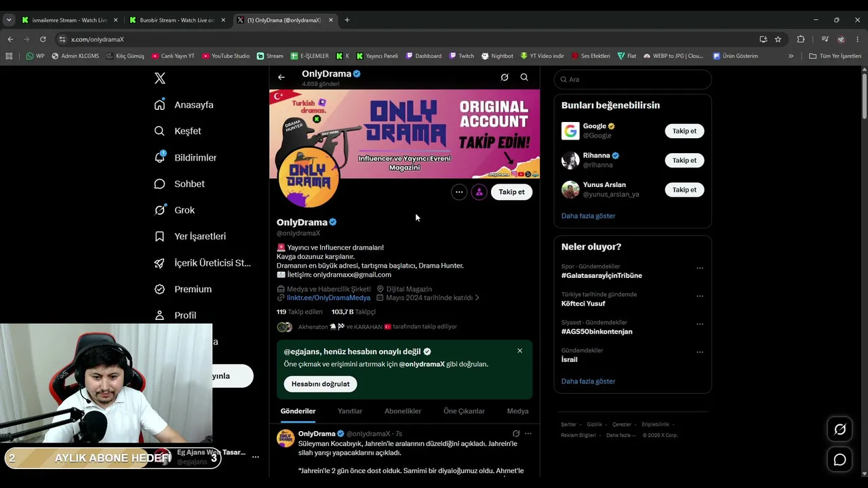Switch to the Öne Çıkanlar tab

click(464, 411)
